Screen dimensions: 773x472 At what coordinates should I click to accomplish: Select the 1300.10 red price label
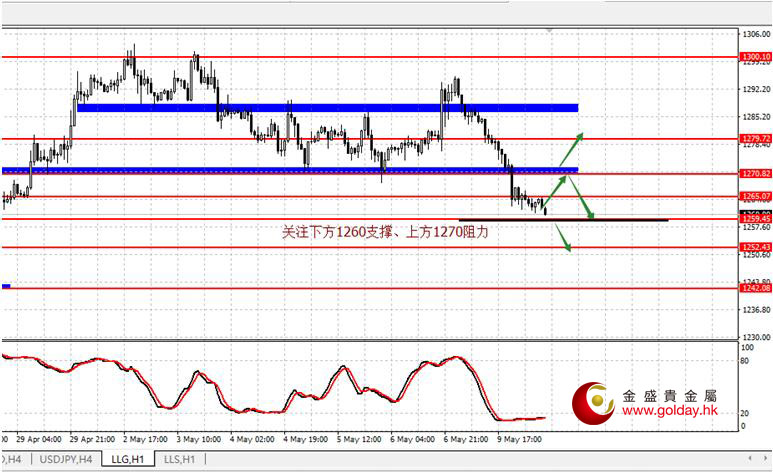pyautogui.click(x=755, y=57)
